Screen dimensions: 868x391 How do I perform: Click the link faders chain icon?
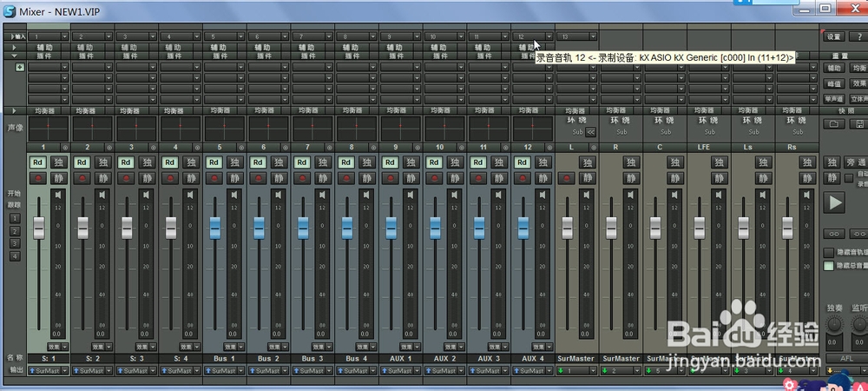coord(833,233)
